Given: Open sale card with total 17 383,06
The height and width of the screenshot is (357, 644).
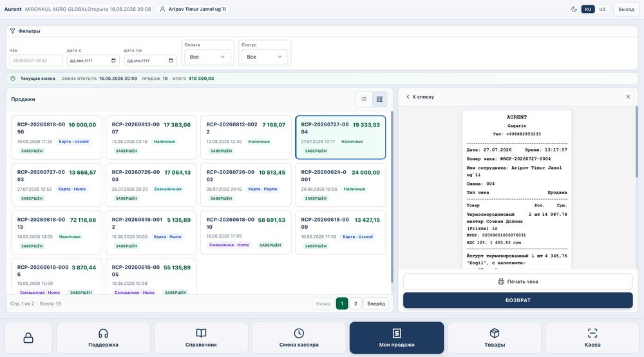Looking at the screenshot, I should click(151, 137).
